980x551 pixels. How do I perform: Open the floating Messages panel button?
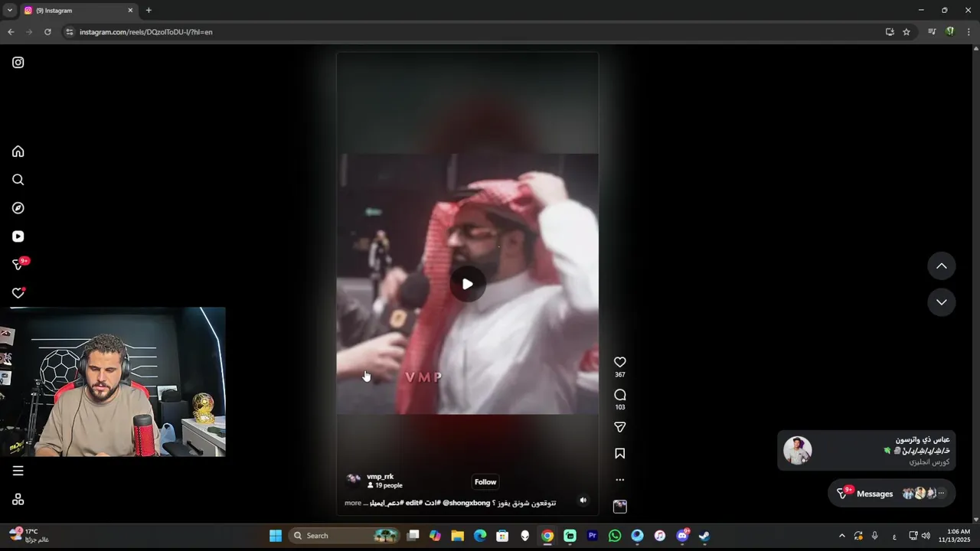[891, 494]
